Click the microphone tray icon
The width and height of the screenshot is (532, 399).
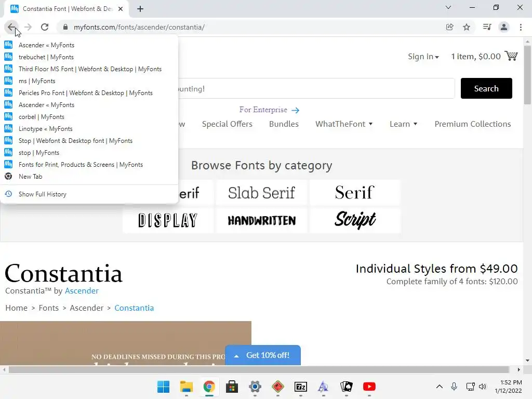[454, 387]
